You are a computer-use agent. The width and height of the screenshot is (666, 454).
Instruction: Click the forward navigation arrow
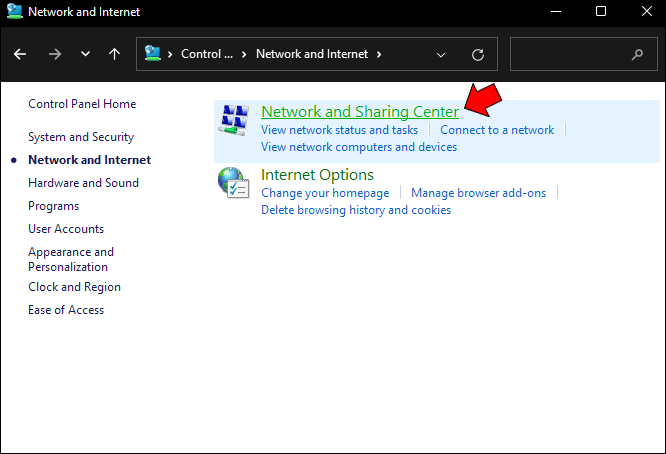point(54,54)
